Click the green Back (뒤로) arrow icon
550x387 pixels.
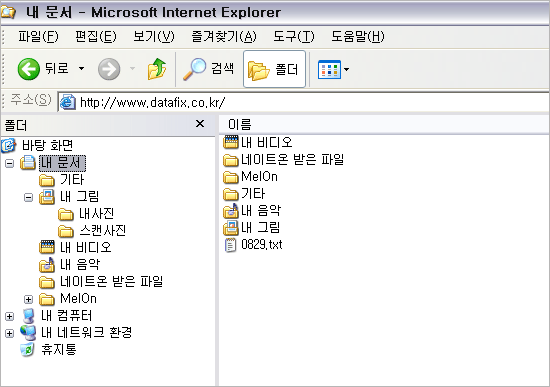pos(28,69)
